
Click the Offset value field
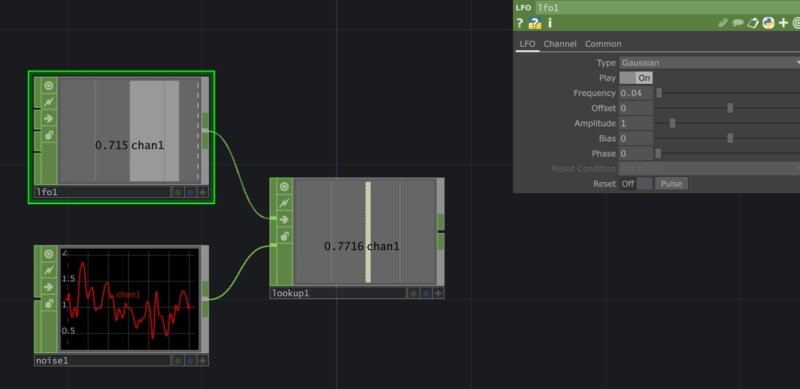pyautogui.click(x=636, y=108)
